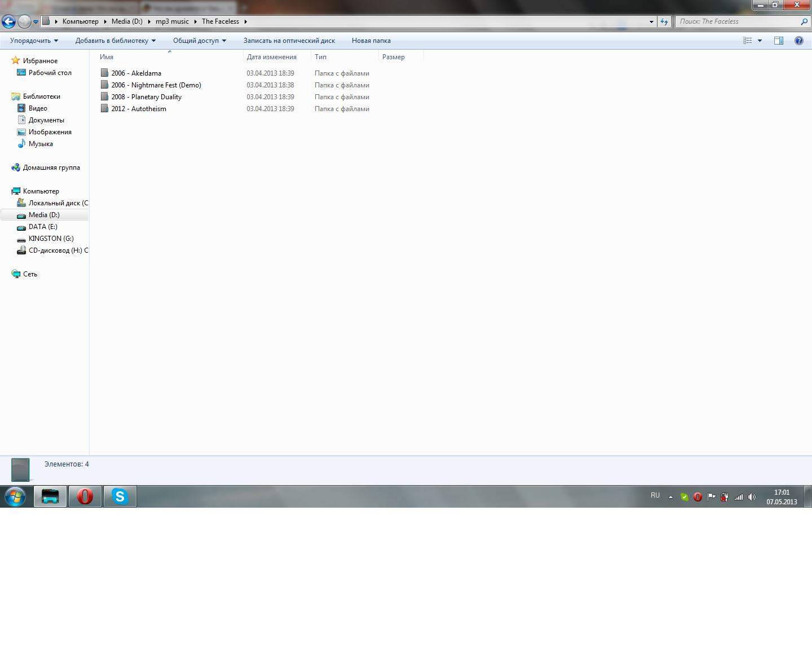Image resolution: width=812 pixels, height=660 pixels.
Task: Open the Видео library icon
Action: (x=21, y=108)
